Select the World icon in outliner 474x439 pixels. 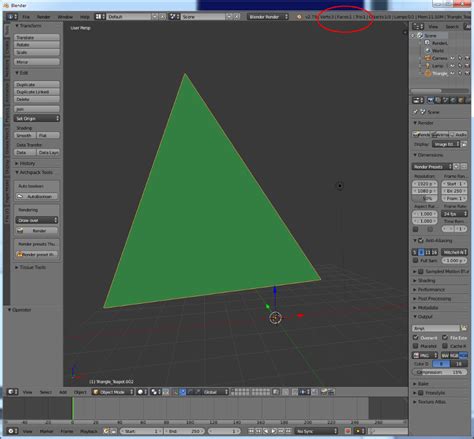pyautogui.click(x=428, y=51)
